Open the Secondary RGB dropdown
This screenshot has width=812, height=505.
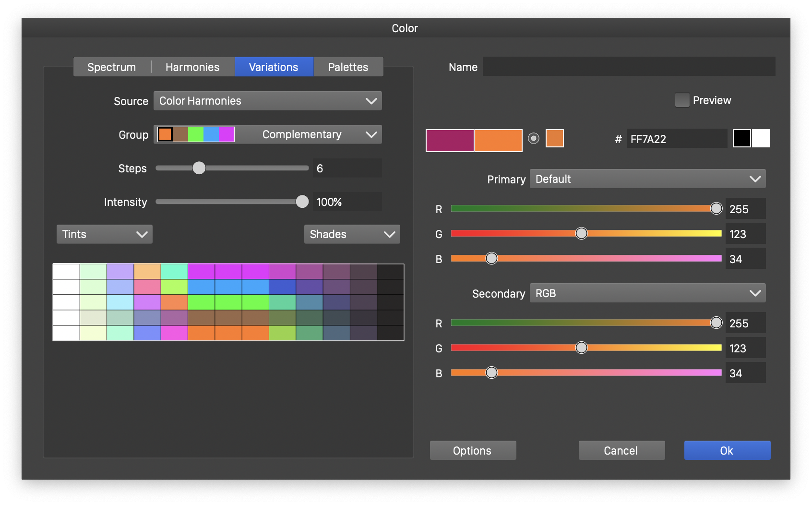pos(647,293)
